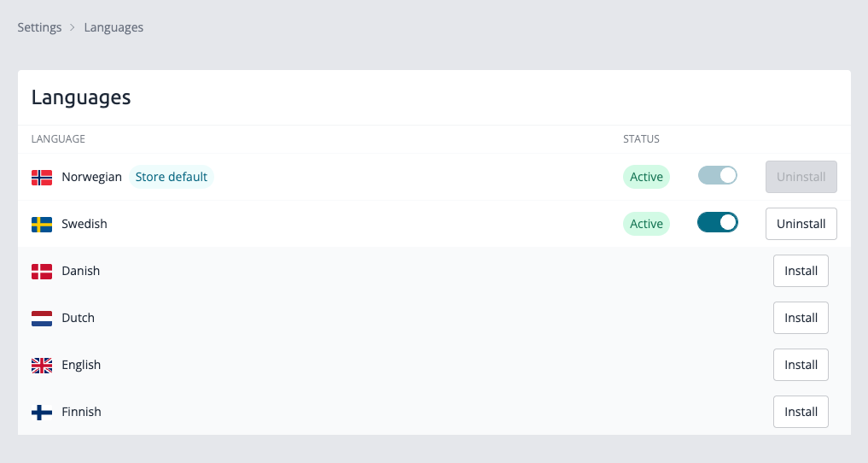Toggle the Norwegian language switch
The width and height of the screenshot is (868, 463).
click(x=718, y=176)
